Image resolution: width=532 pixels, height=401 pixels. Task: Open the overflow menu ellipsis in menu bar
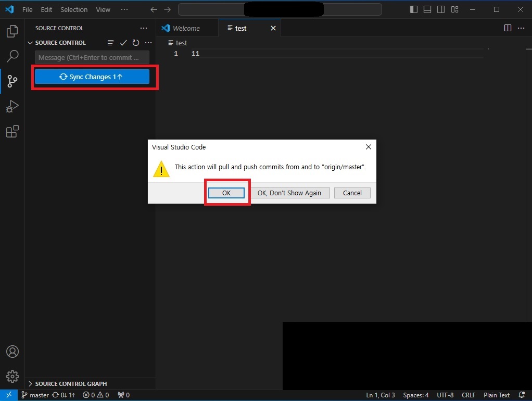pyautogui.click(x=124, y=9)
